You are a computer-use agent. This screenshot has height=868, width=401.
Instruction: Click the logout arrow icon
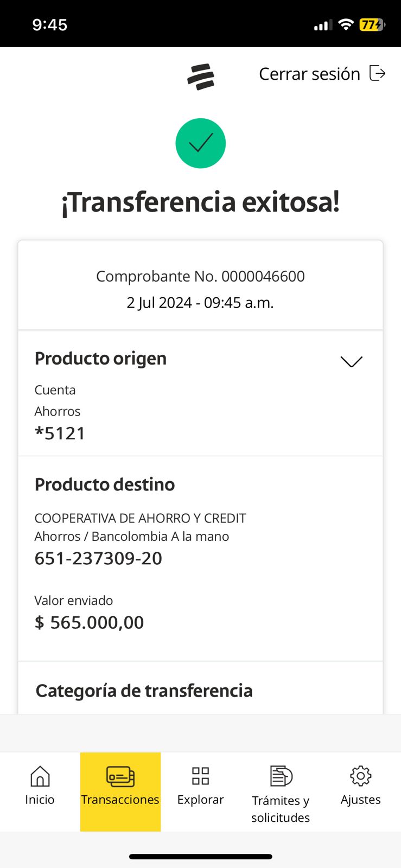[377, 73]
